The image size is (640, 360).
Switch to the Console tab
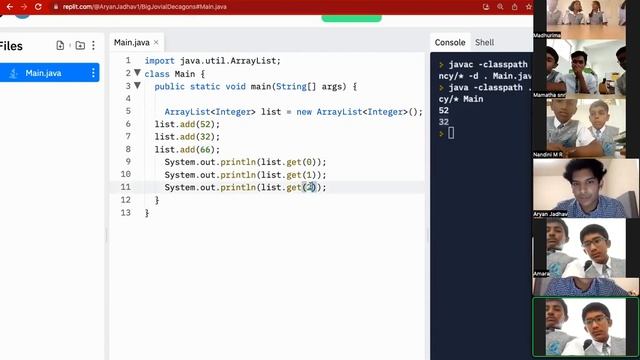pyautogui.click(x=450, y=42)
